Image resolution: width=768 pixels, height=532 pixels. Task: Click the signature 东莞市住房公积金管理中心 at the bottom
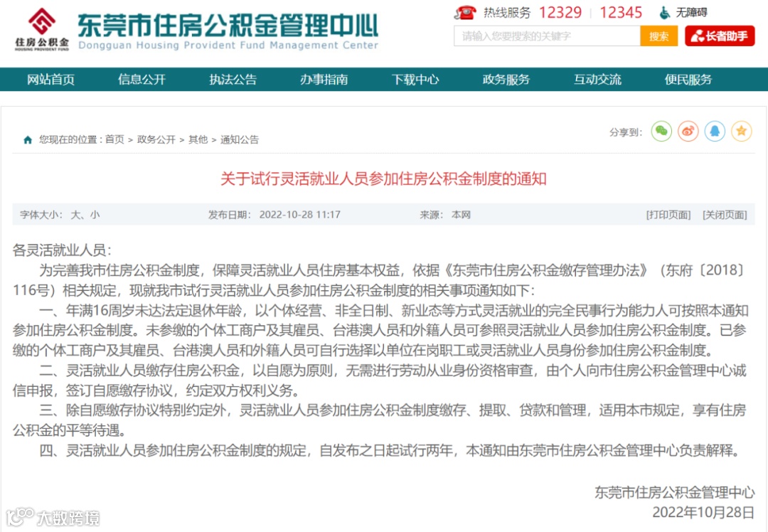pyautogui.click(x=675, y=492)
